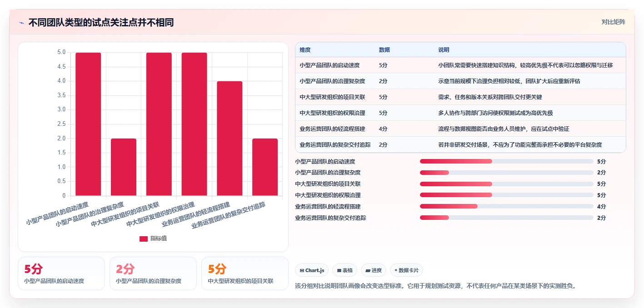Click x-axis label 中大型研发组织的权限治理 under the chart
The image size is (644, 308).
[x=161, y=214]
